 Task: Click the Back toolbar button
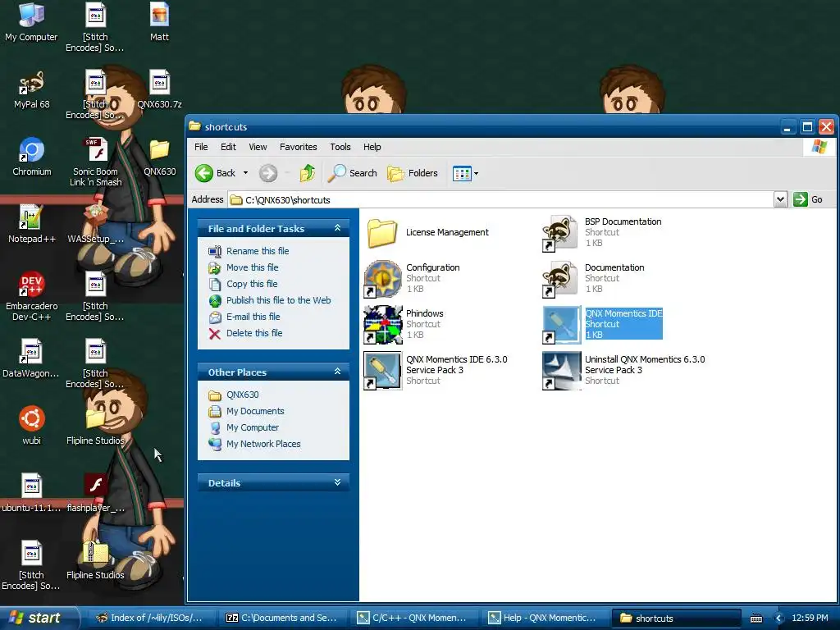[x=216, y=173]
